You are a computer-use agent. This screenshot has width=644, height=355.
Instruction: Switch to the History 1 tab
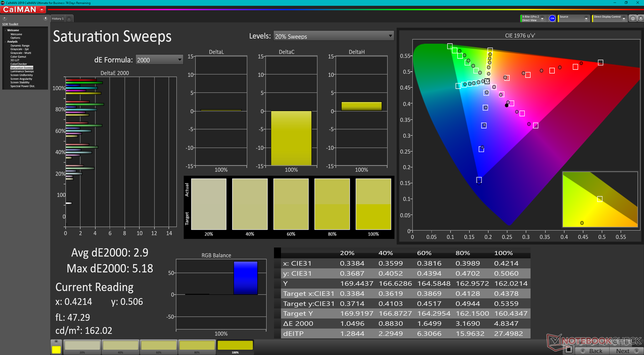58,19
